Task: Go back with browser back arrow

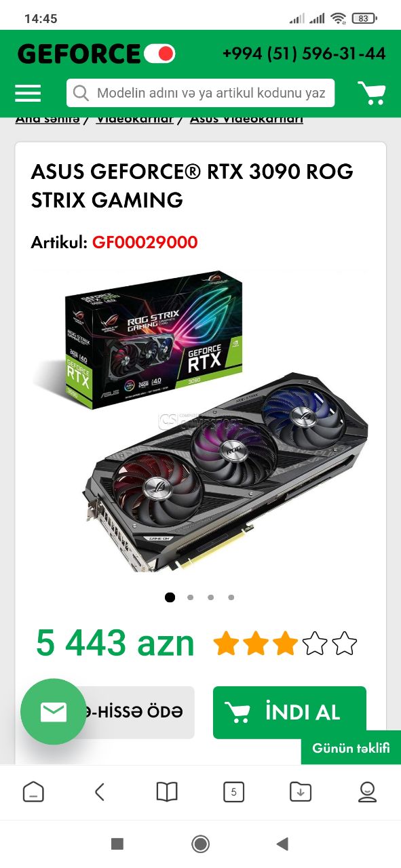Action: [100, 791]
